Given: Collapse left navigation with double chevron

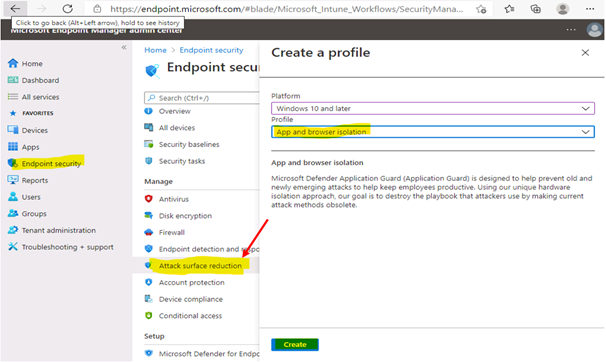Looking at the screenshot, I should 124,47.
